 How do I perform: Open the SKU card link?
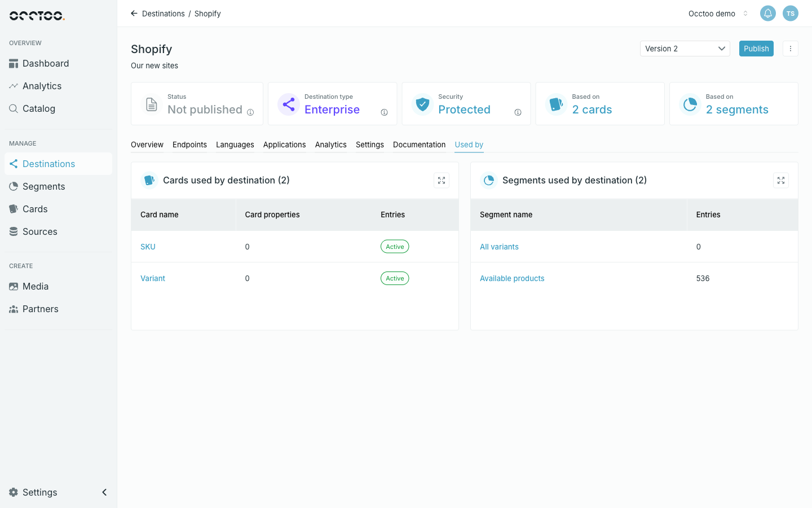click(x=148, y=247)
